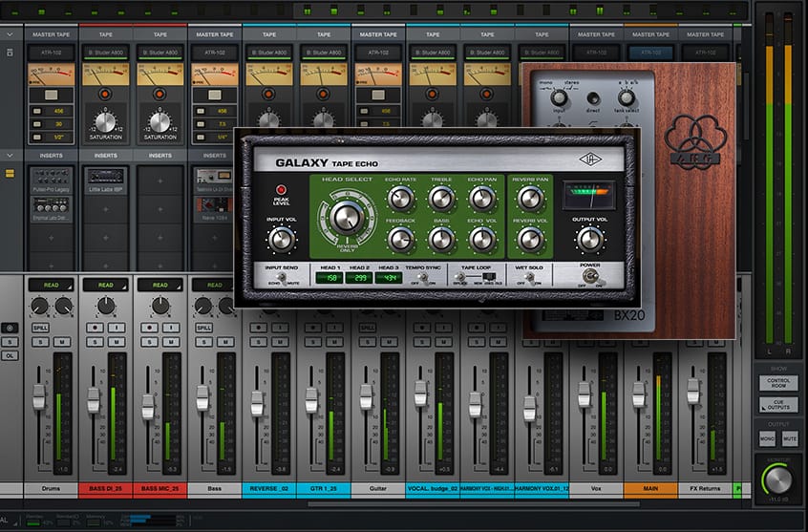Click the BX20 tank select knob

627,97
